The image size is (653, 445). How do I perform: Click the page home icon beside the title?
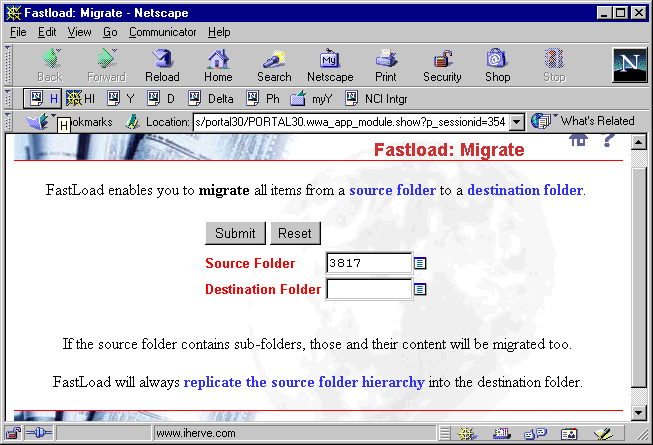[578, 142]
